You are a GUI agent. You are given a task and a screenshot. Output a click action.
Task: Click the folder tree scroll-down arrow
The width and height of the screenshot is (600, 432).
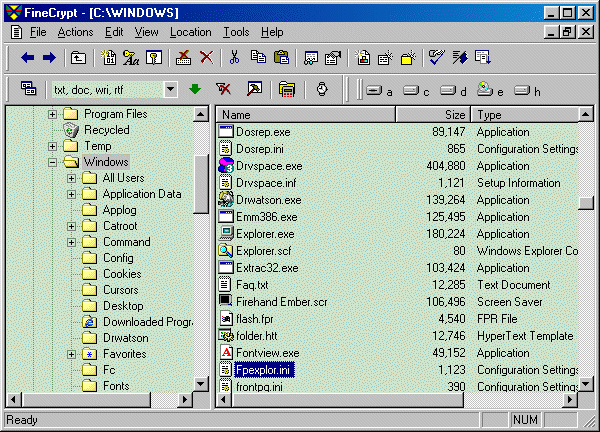201,383
